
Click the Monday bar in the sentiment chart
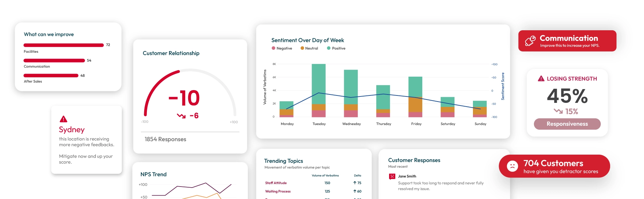pos(286,109)
